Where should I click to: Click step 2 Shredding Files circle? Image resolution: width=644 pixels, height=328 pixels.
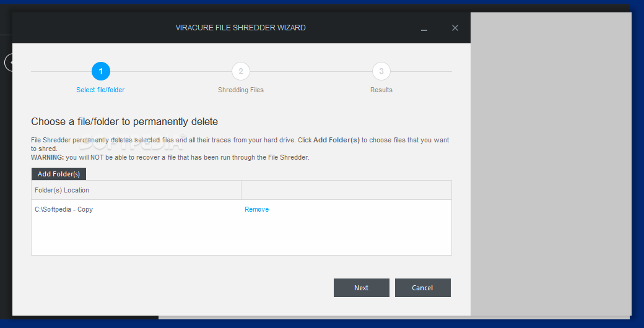[241, 71]
